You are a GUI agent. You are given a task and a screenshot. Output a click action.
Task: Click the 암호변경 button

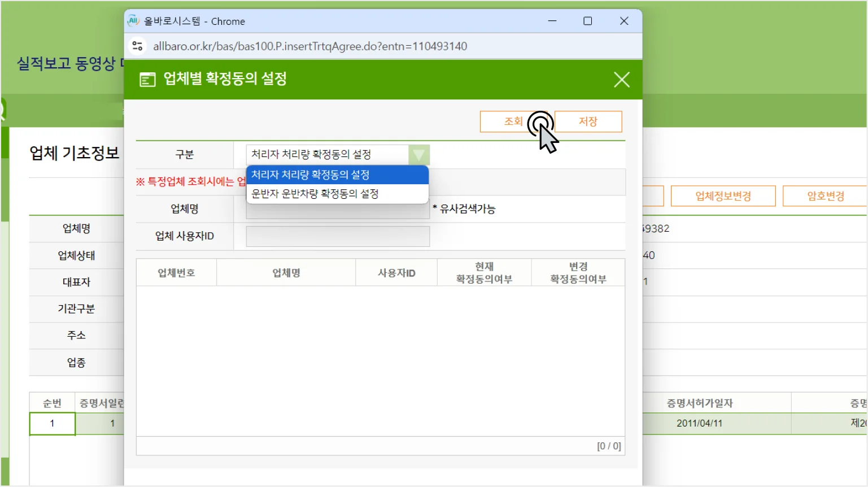click(x=825, y=196)
